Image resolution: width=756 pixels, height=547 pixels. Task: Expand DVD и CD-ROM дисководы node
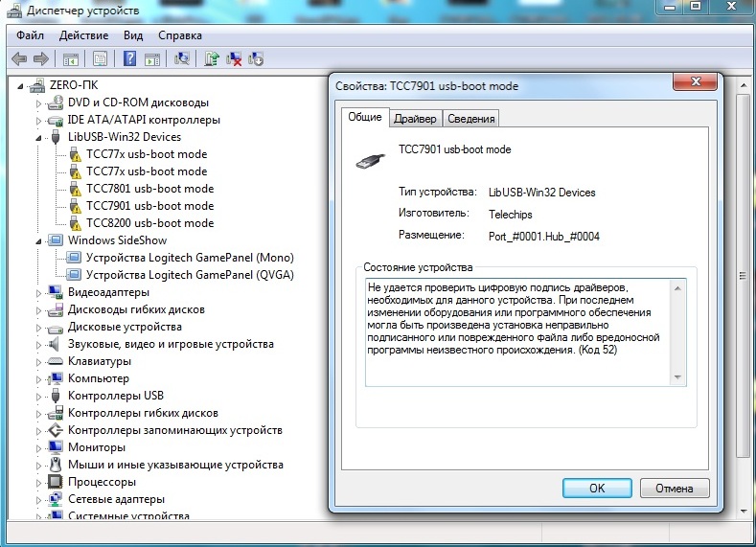[38, 103]
